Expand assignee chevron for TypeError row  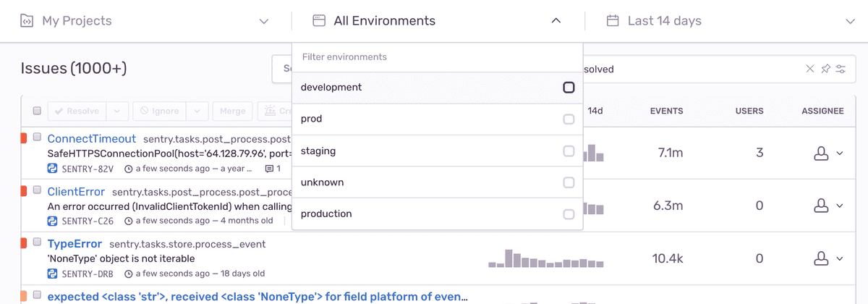(x=840, y=258)
